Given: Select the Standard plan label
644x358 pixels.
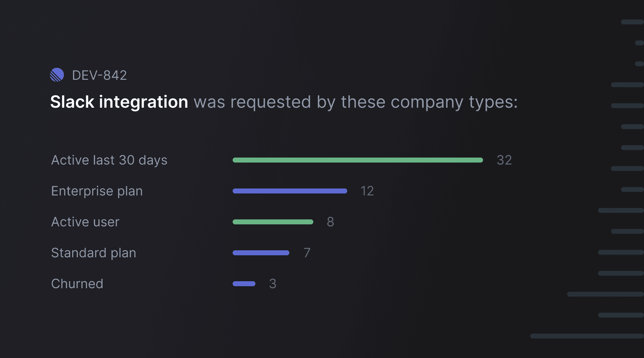Looking at the screenshot, I should [x=94, y=253].
